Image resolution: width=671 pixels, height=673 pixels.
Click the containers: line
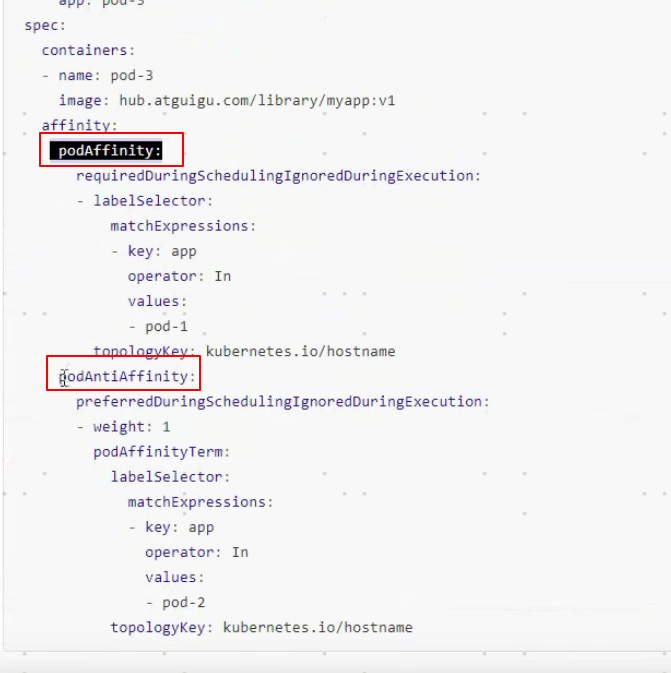click(88, 50)
